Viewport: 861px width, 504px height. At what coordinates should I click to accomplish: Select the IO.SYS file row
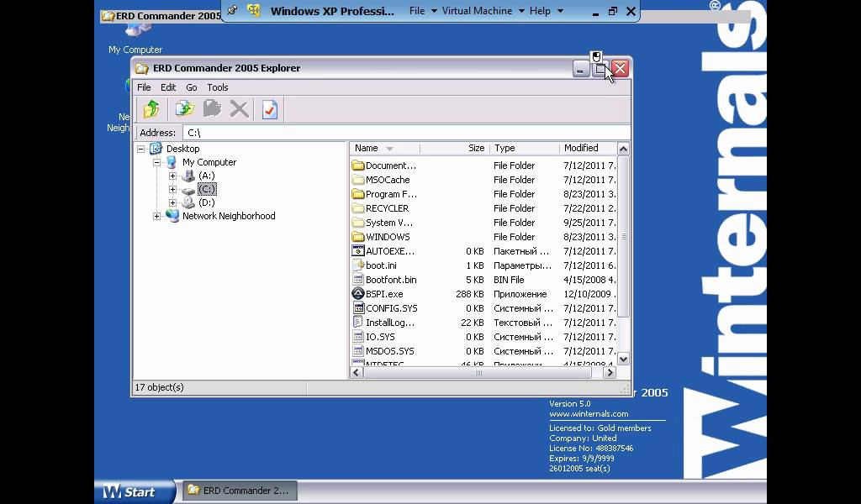(x=483, y=337)
